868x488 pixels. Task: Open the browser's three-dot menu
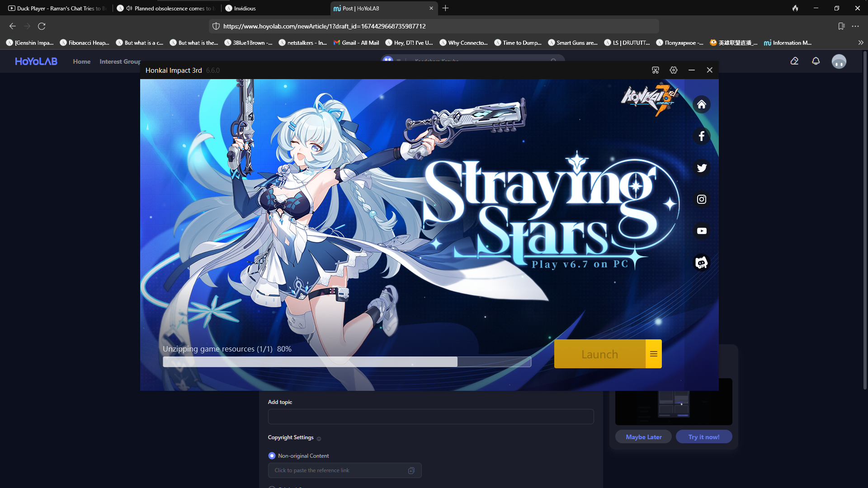pyautogui.click(x=856, y=26)
